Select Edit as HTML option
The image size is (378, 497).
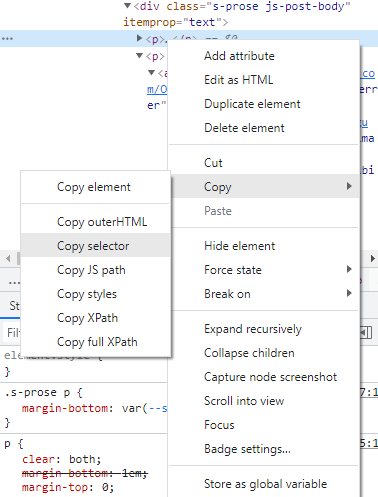(x=238, y=80)
